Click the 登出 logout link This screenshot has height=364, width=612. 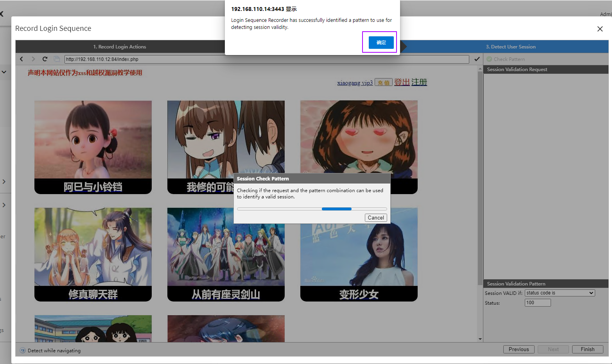pos(402,82)
